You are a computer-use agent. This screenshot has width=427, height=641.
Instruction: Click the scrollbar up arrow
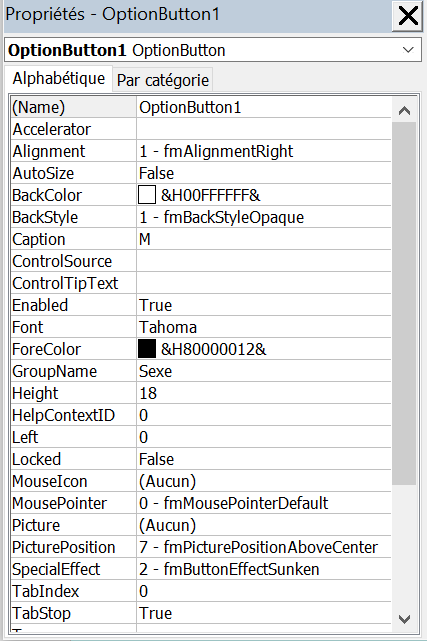404,110
